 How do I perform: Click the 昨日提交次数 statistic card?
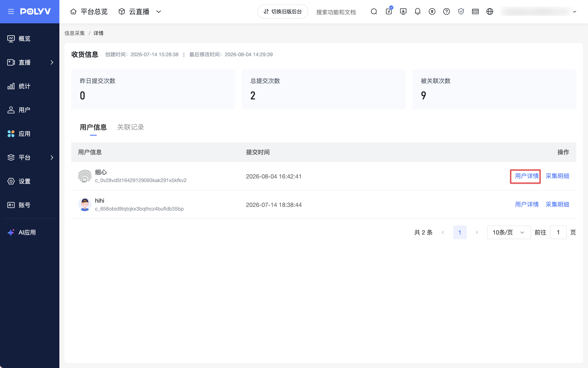(x=153, y=89)
